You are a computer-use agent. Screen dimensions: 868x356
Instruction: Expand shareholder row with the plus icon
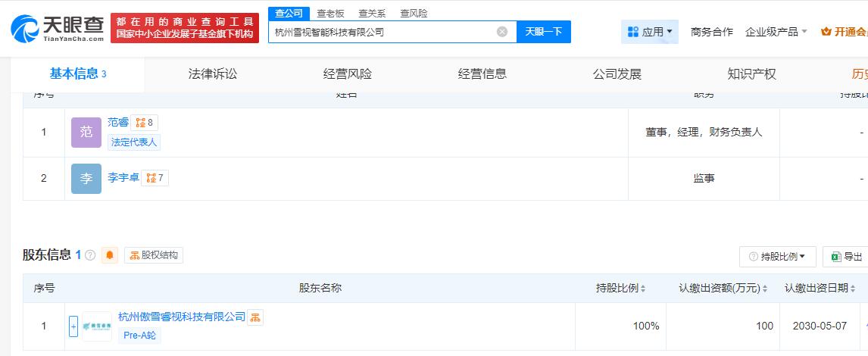click(x=73, y=326)
